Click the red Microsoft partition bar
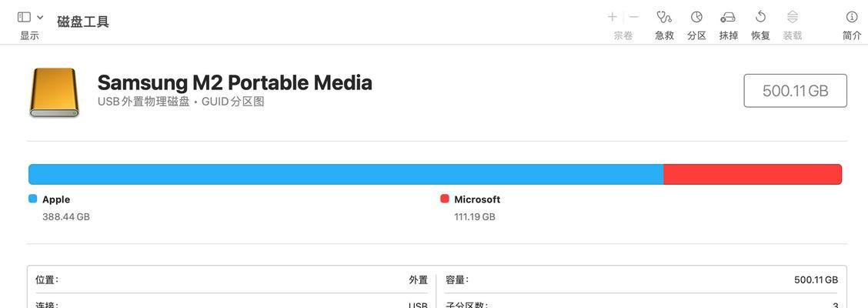Screen dimensions: 868x308 (x=753, y=174)
